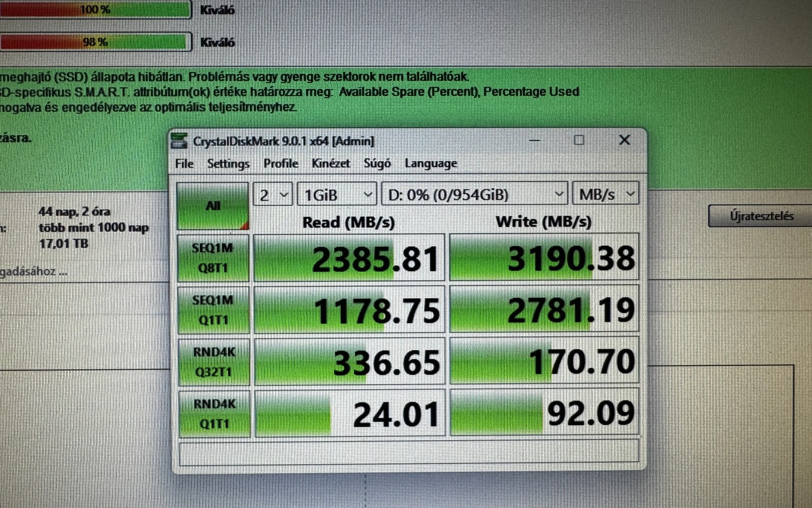The width and height of the screenshot is (812, 508).
Task: Open the Profile menu
Action: [x=280, y=164]
